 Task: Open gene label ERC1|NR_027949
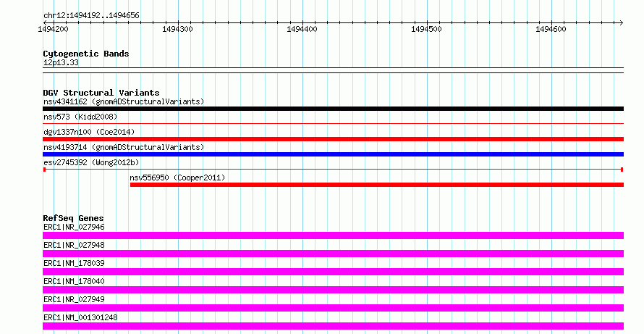[74, 299]
